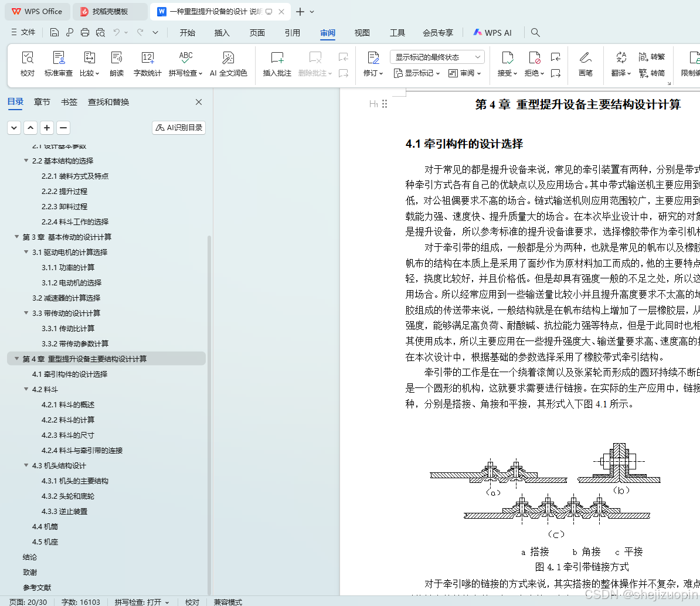Jump to 4.2.4 料斗与牵引带的连接 heading
This screenshot has height=606, width=700.
click(82, 450)
